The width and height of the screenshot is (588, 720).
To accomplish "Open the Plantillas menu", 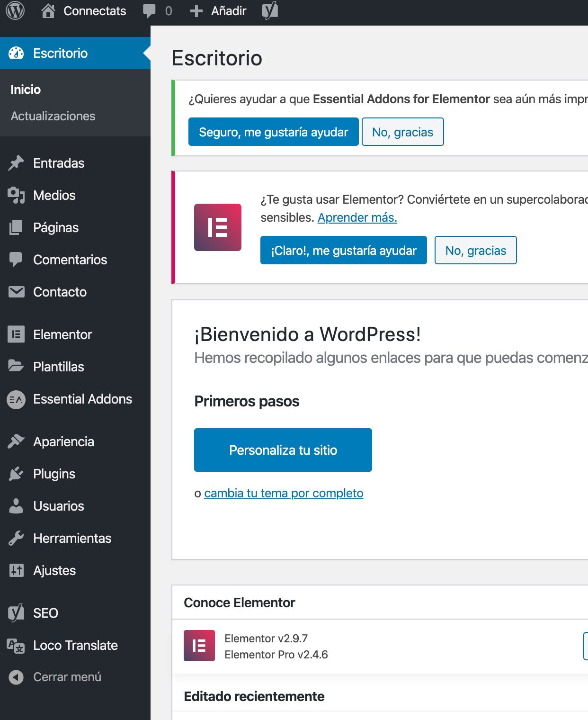I will (x=59, y=367).
